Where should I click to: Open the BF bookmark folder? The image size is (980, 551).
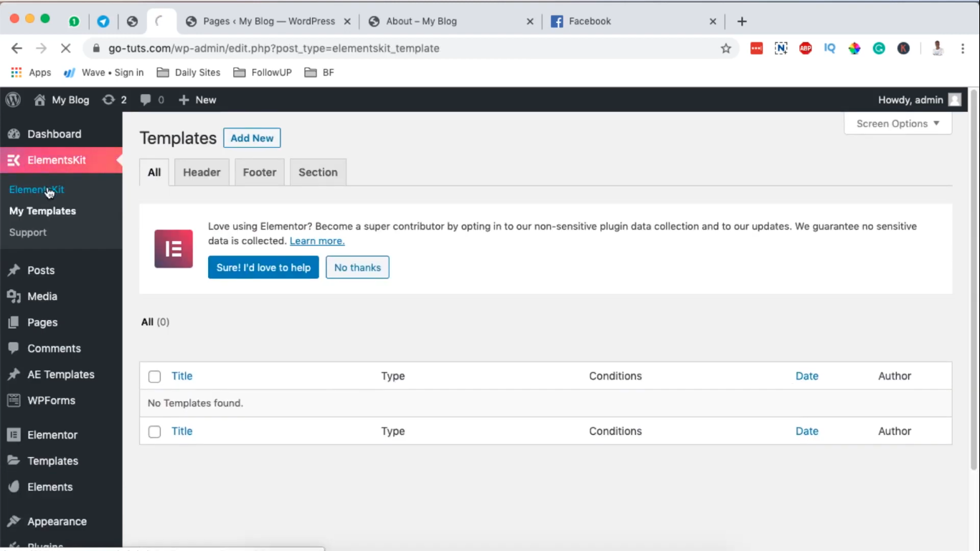click(x=319, y=72)
